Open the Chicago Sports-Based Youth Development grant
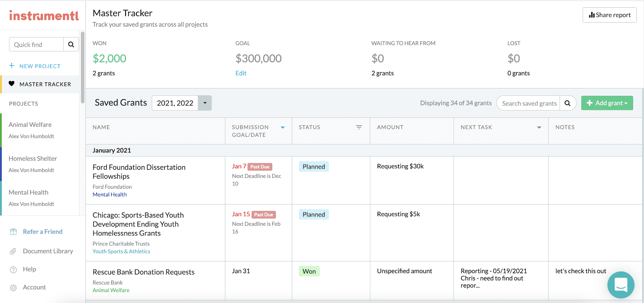This screenshot has width=644, height=303. (x=138, y=224)
